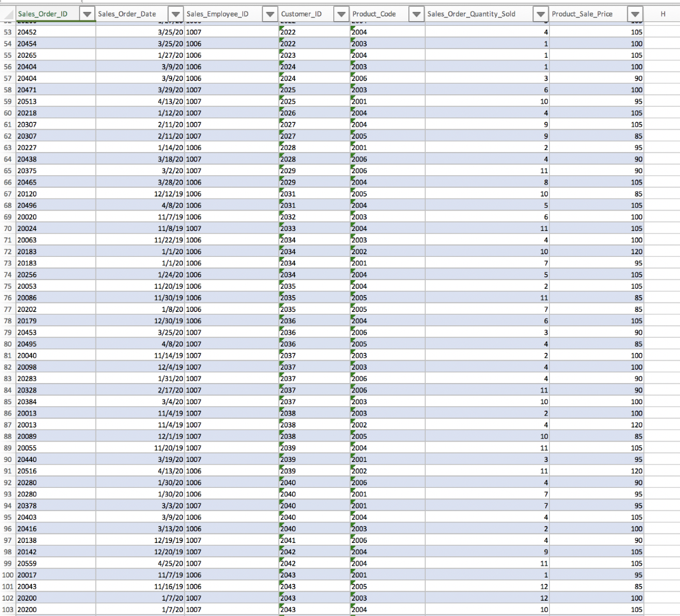Select the date cell 12/12/19 in row 67
Screen dimensions: 680x616
[x=139, y=194]
